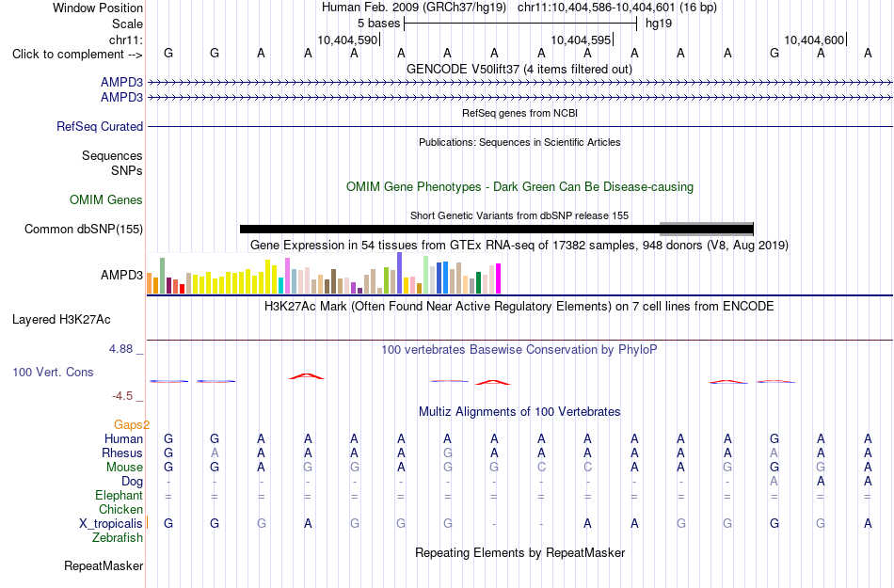The image size is (894, 588).
Task: Click the Sequences track label
Action: pos(112,155)
